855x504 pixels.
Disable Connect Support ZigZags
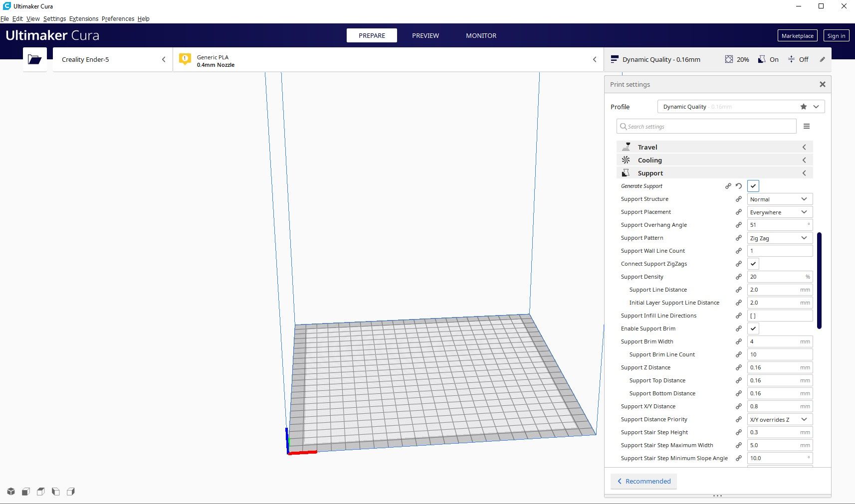tap(753, 264)
